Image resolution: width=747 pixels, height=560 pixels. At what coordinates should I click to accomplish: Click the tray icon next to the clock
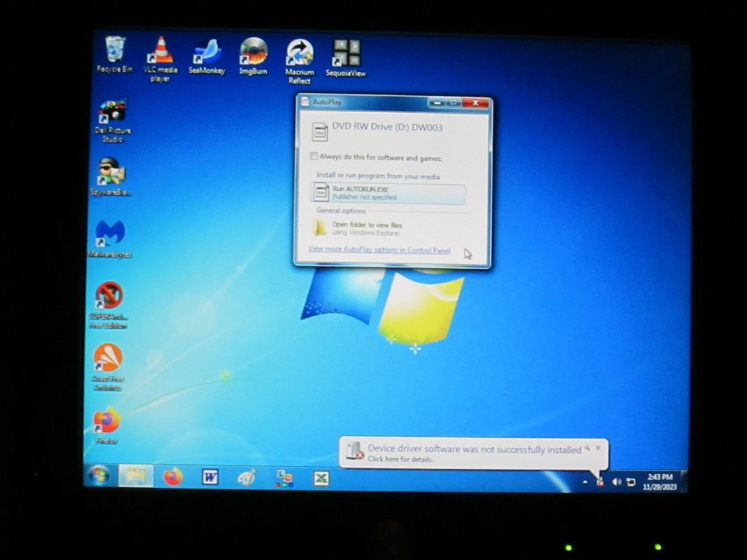pyautogui.click(x=631, y=482)
